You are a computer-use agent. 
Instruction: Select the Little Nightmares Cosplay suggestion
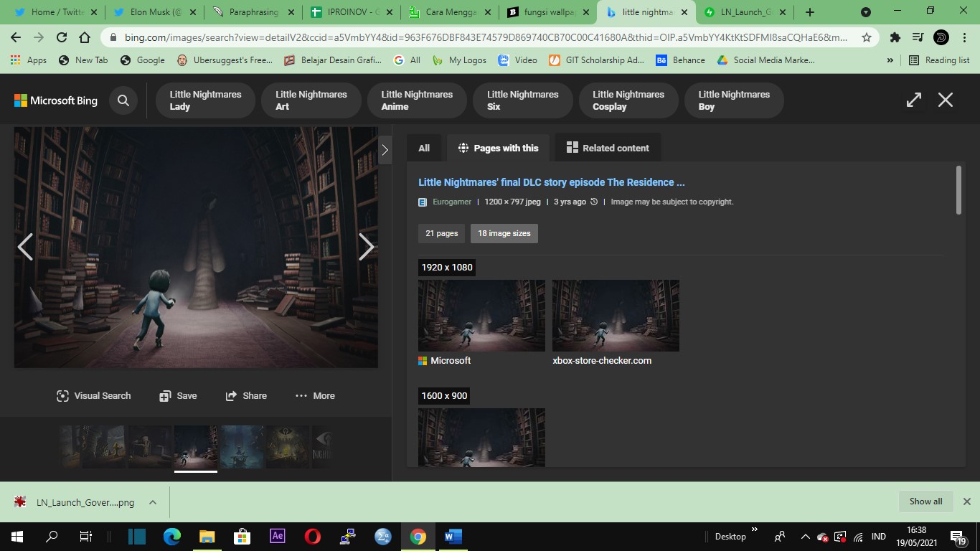pos(628,100)
